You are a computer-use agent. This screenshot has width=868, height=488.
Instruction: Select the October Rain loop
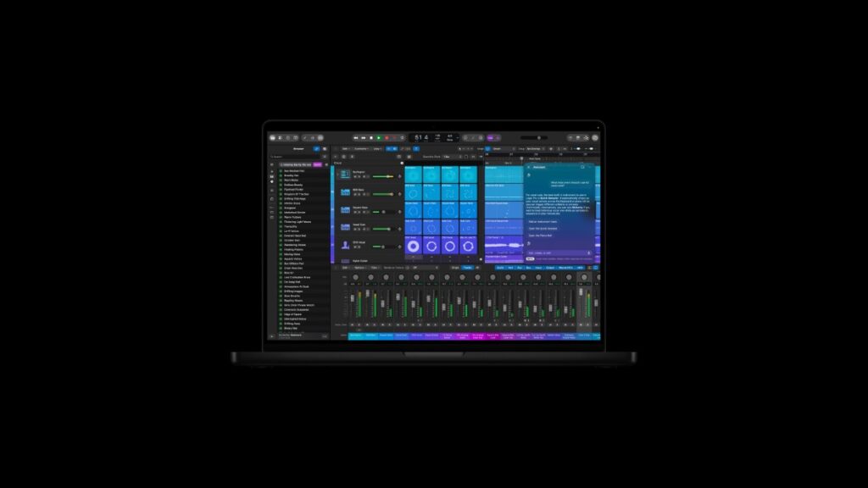click(x=292, y=240)
